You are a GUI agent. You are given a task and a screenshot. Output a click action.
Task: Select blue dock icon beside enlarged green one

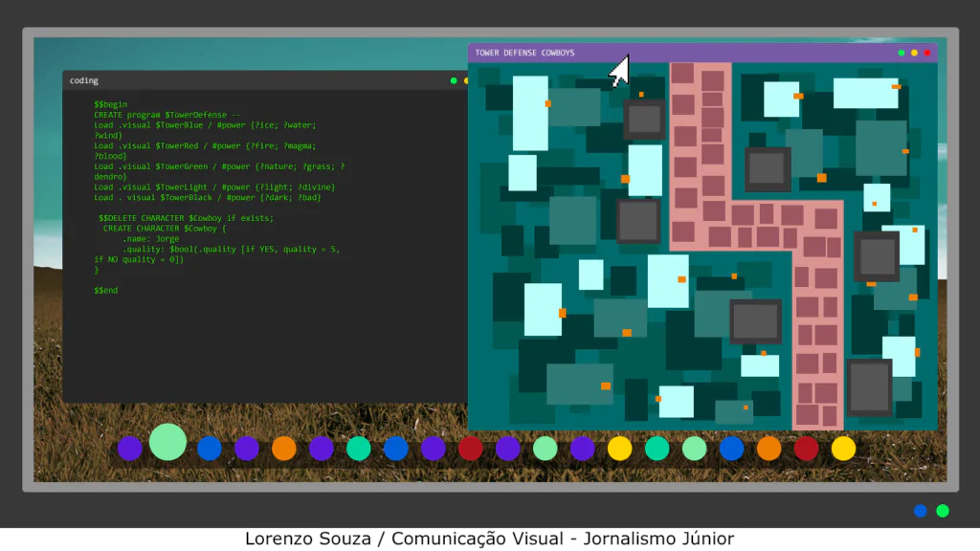click(x=210, y=449)
